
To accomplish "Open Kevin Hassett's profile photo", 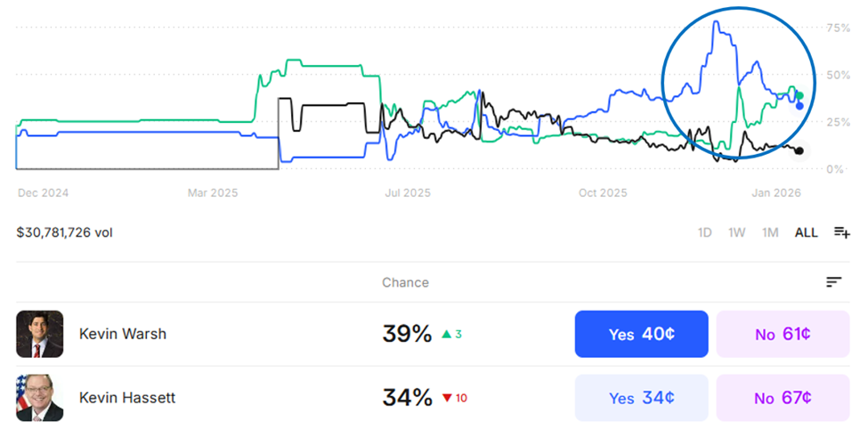I will (x=40, y=398).
